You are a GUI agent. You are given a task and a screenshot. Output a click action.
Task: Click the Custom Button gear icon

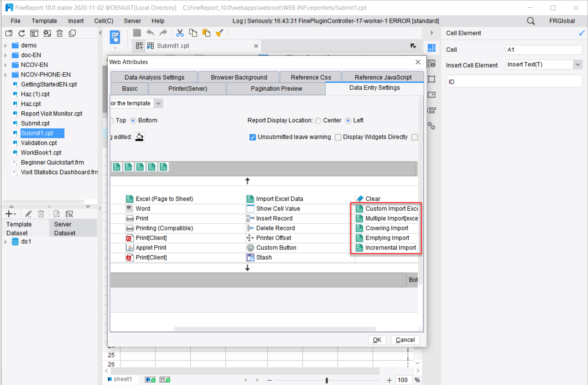pyautogui.click(x=250, y=248)
